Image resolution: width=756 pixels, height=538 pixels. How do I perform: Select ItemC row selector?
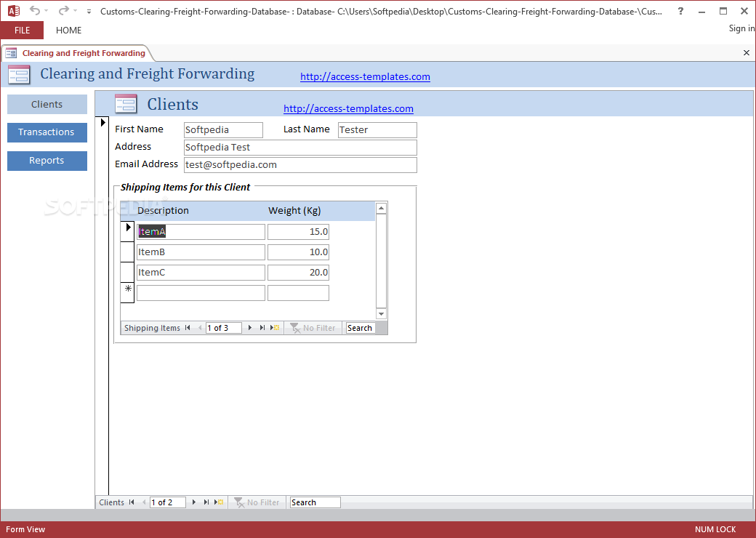pyautogui.click(x=127, y=273)
